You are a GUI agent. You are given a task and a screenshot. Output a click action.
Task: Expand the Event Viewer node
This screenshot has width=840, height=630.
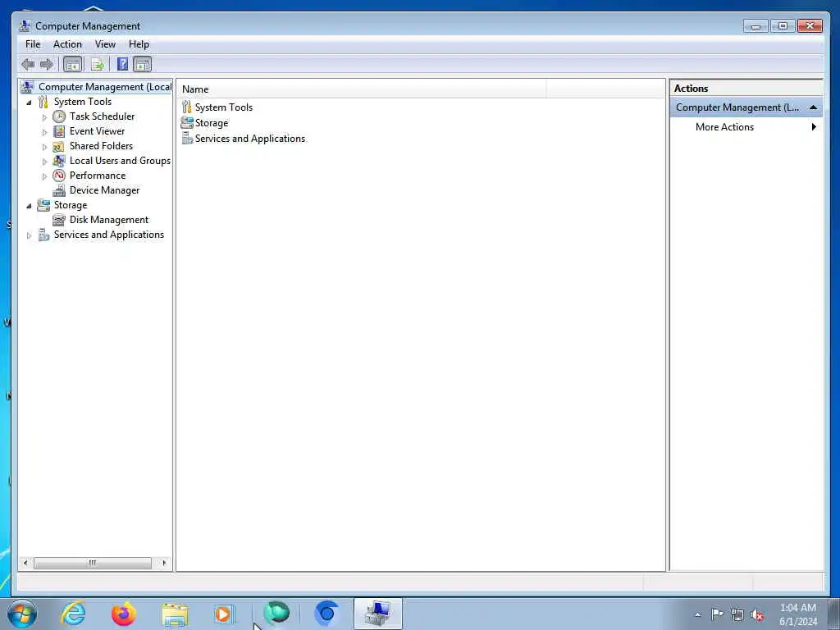point(44,132)
